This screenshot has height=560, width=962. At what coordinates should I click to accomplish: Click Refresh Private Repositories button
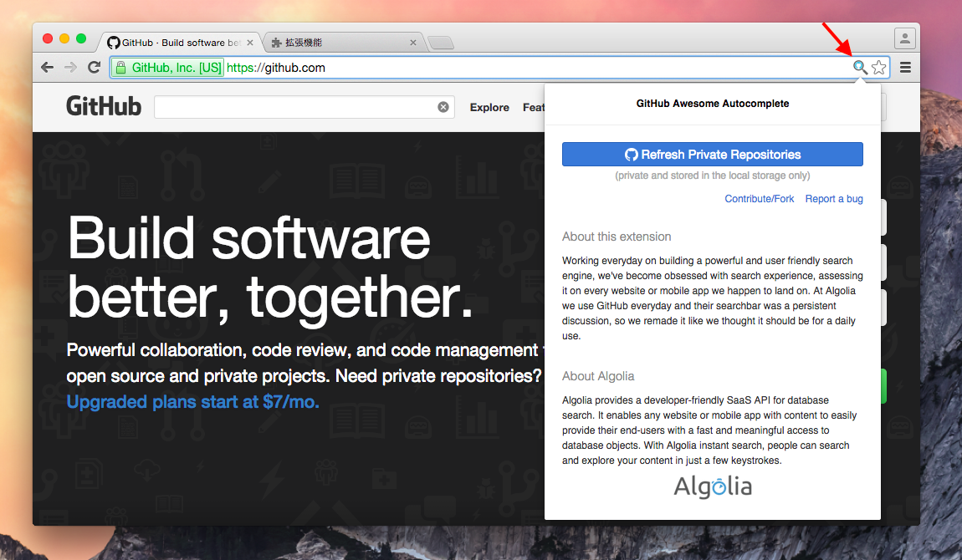712,155
